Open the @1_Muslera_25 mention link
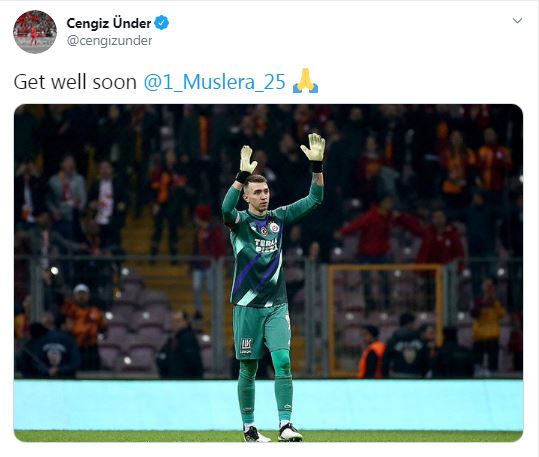This screenshot has height=457, width=539. [214, 82]
